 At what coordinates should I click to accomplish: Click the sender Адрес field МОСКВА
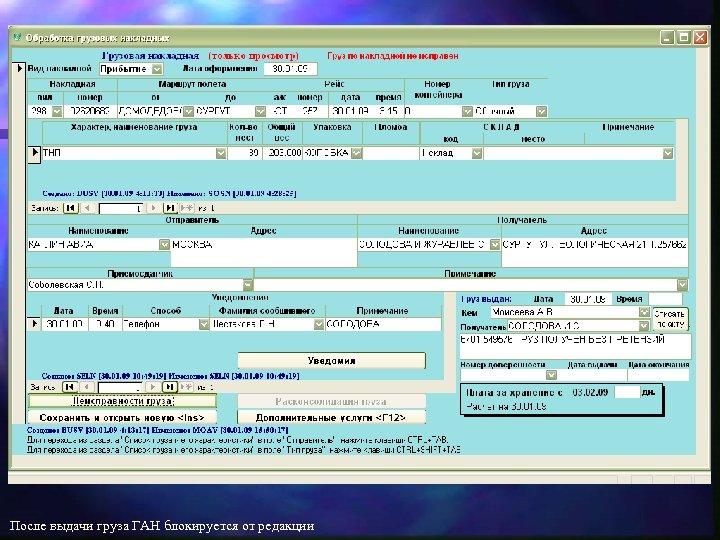pyautogui.click(x=264, y=252)
